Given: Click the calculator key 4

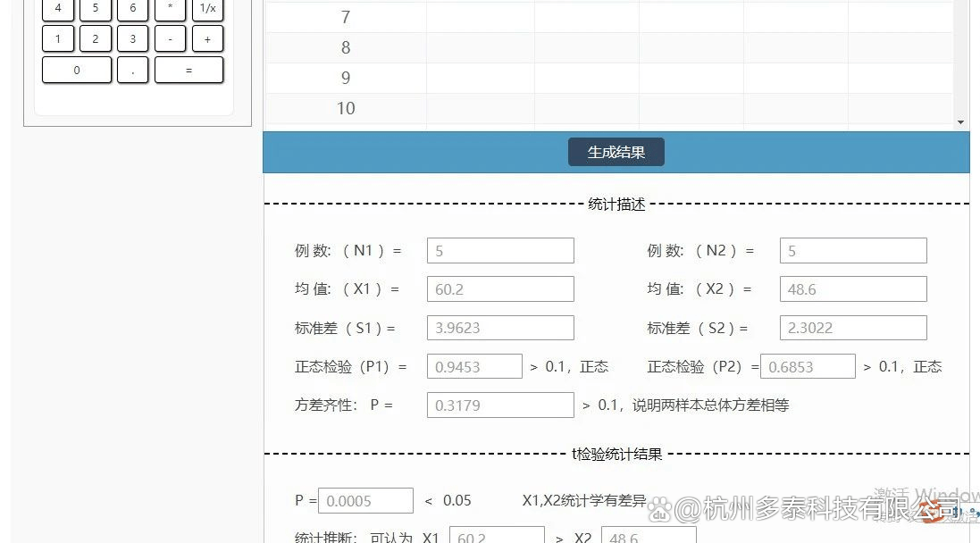Looking at the screenshot, I should [58, 9].
